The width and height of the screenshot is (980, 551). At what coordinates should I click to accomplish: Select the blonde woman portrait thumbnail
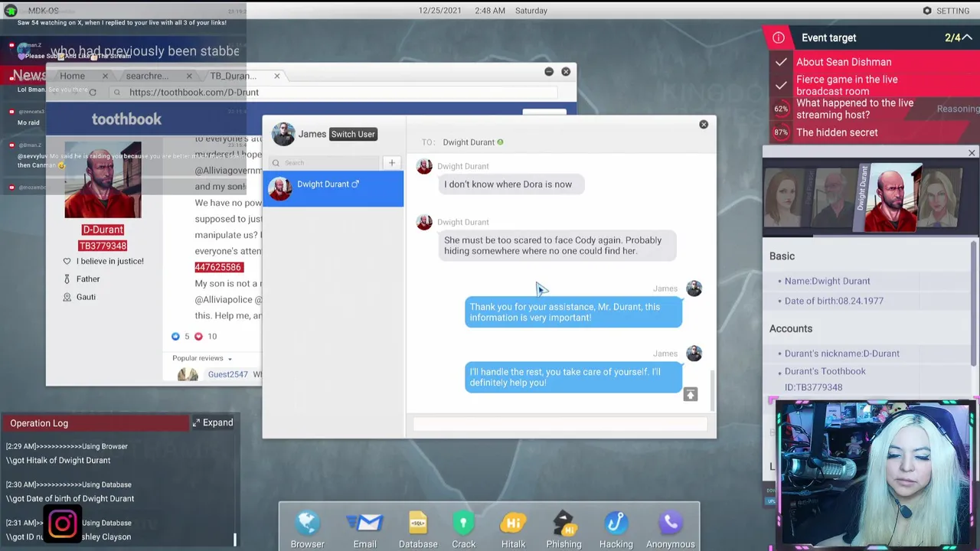coord(941,197)
